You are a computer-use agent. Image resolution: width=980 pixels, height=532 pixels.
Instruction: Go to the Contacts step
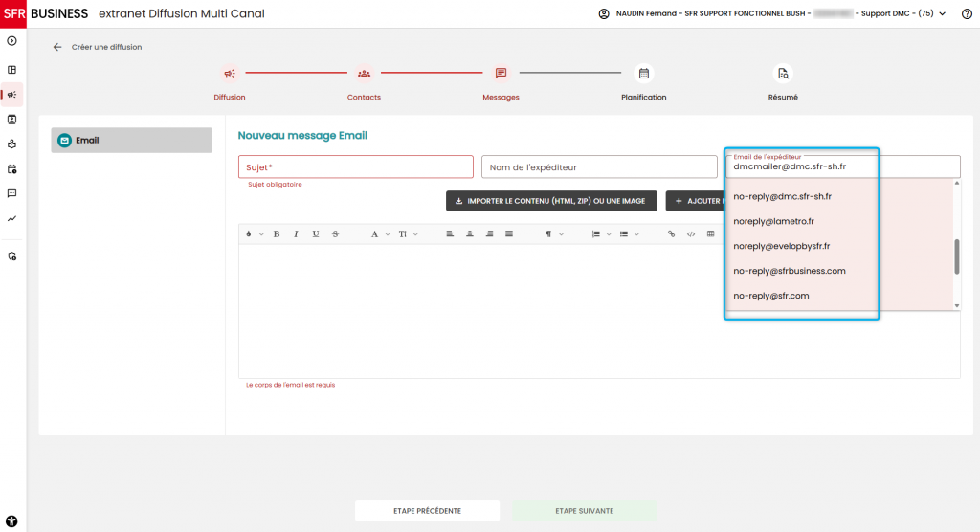[x=364, y=83]
